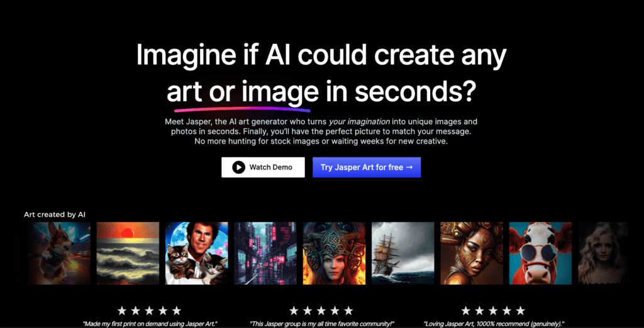Click the 'Art created by AI' label
644x328 pixels.
(55, 215)
